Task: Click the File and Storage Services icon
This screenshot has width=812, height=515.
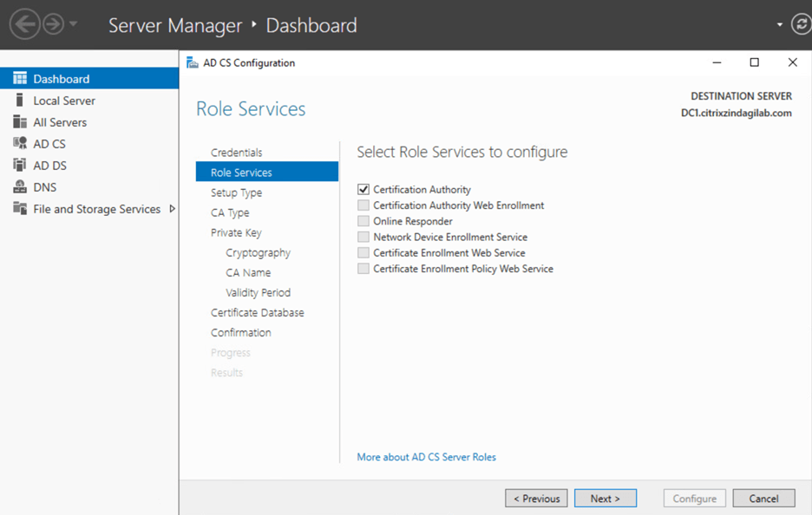Action: [x=20, y=209]
